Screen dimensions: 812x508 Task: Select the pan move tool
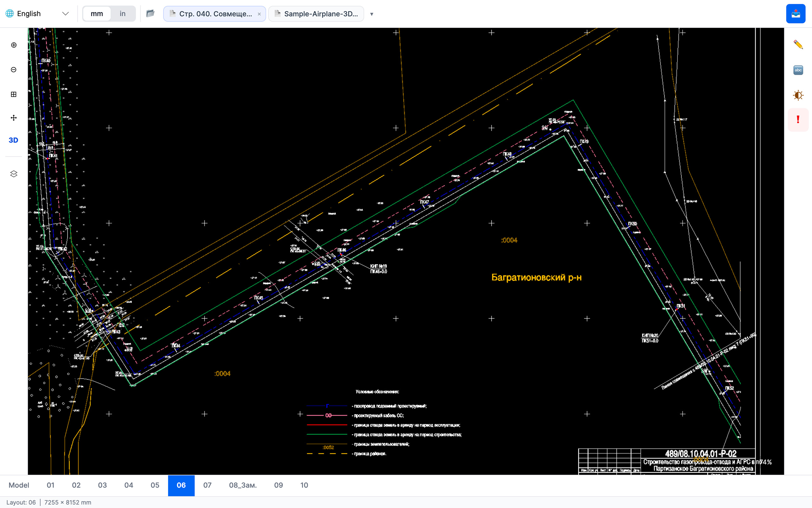(x=14, y=117)
